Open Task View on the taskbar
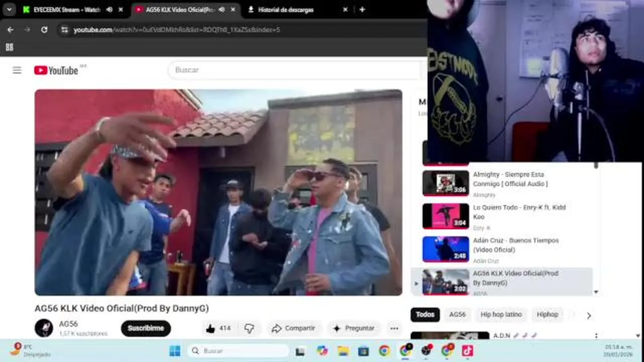644x362 pixels. [x=300, y=351]
